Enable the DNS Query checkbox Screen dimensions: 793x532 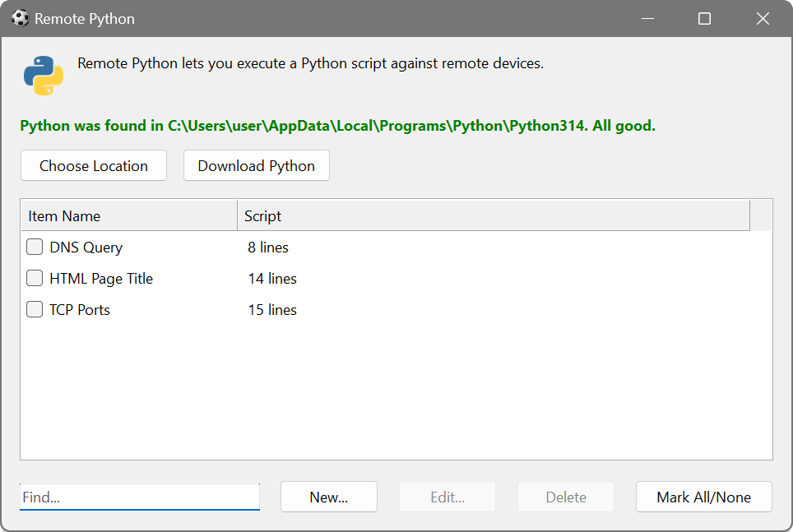[34, 246]
